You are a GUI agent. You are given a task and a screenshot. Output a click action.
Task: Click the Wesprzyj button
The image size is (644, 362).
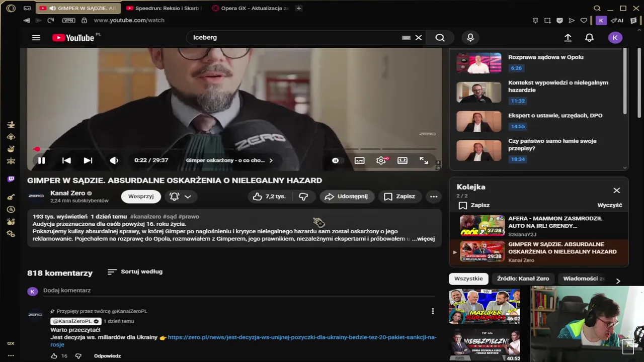point(141,197)
